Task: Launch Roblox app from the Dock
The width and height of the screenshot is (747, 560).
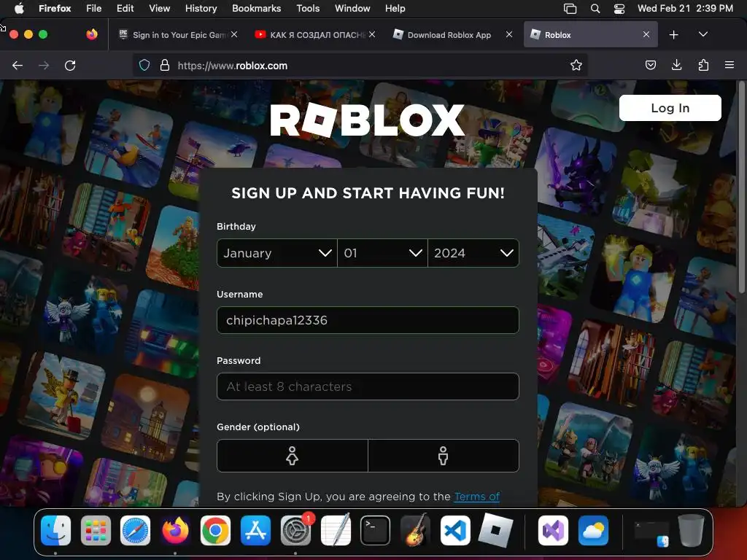Action: click(495, 531)
